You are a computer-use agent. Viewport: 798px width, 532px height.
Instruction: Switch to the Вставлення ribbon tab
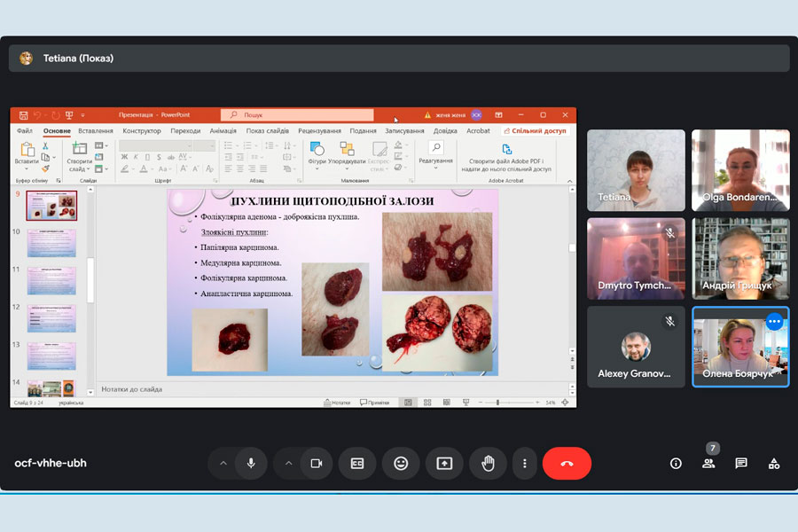[x=95, y=130]
